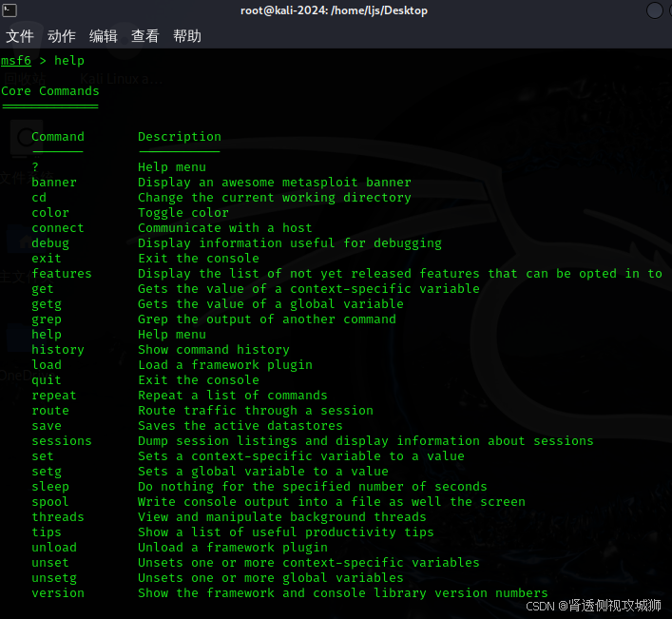Click 'Route traffic through a session' text
The image size is (672, 619).
point(256,410)
